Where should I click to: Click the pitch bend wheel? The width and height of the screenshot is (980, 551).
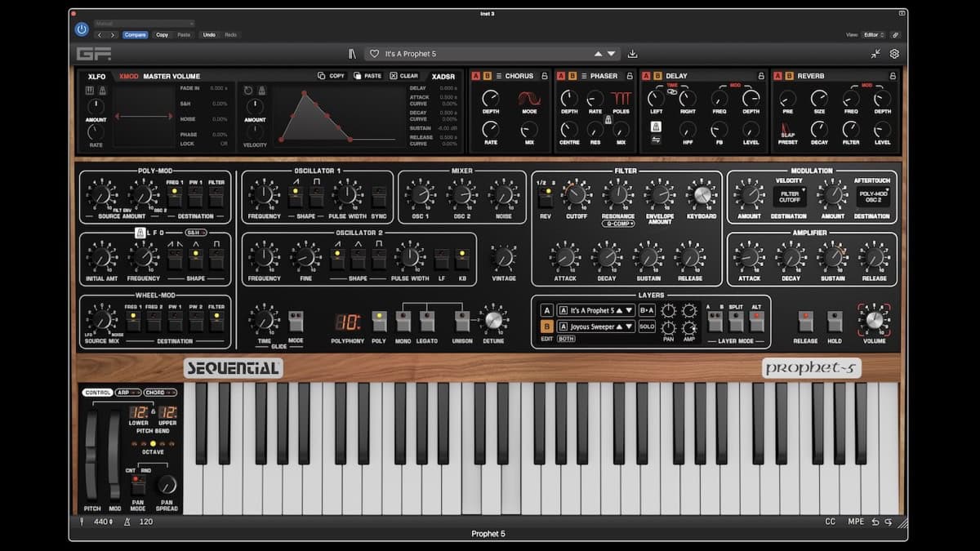coord(92,455)
